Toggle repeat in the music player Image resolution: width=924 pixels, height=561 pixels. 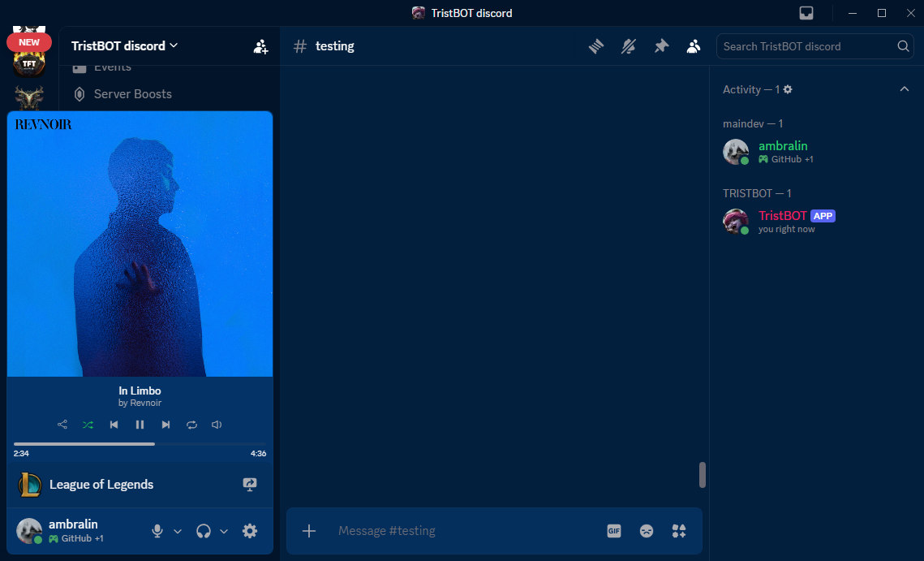191,425
